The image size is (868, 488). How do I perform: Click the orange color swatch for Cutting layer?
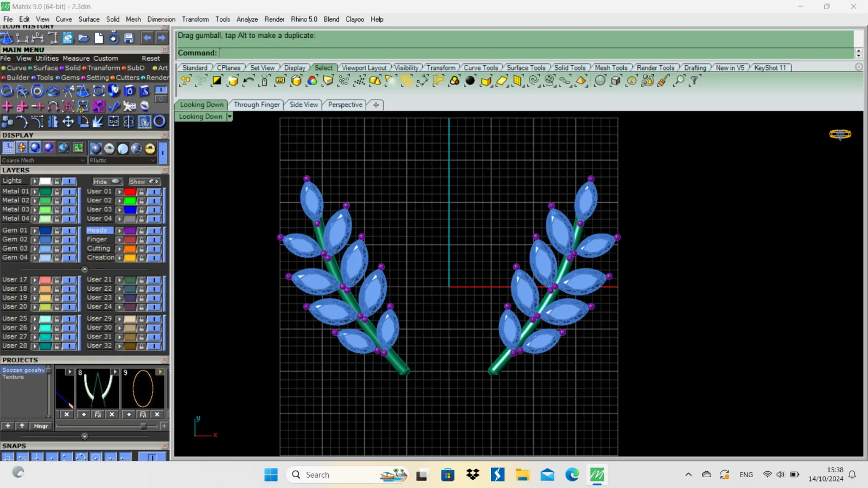130,249
